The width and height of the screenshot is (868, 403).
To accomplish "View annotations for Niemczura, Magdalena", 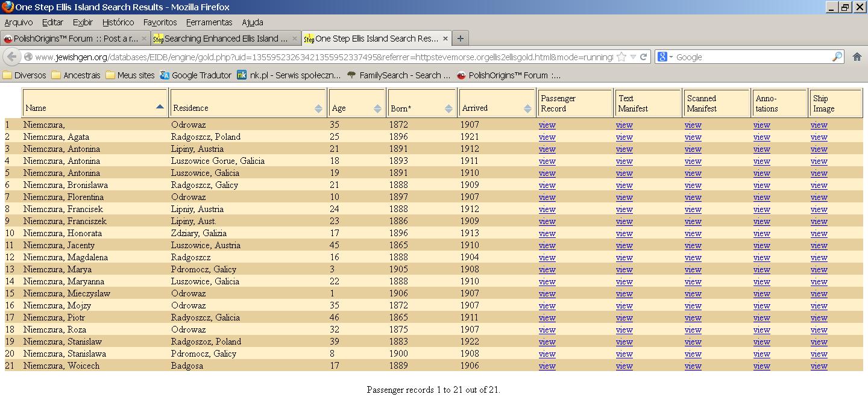I will 761,258.
